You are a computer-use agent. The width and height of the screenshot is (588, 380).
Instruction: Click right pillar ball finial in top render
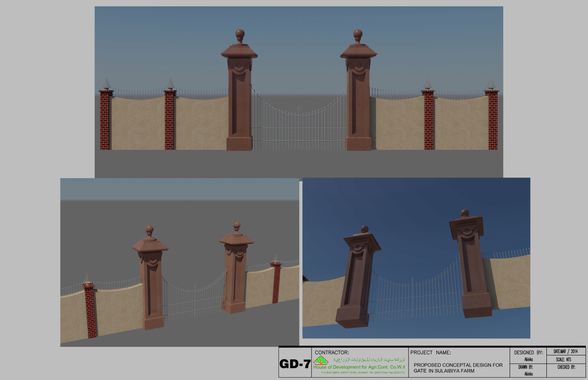coord(357,34)
